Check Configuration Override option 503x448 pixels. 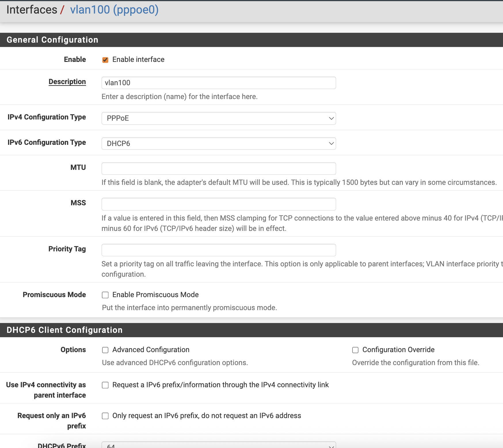[355, 350]
